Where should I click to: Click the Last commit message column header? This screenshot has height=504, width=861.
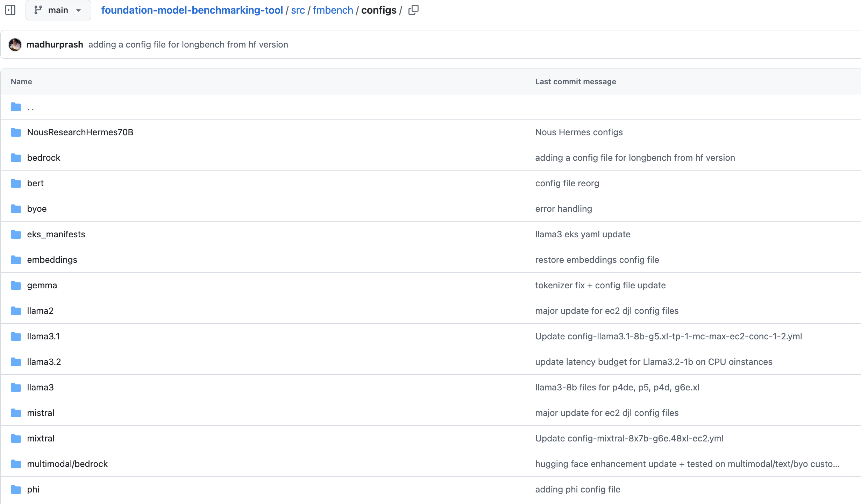tap(576, 81)
